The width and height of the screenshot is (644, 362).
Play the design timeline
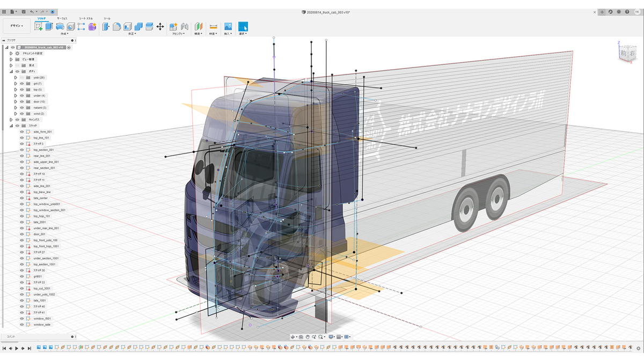point(16,348)
